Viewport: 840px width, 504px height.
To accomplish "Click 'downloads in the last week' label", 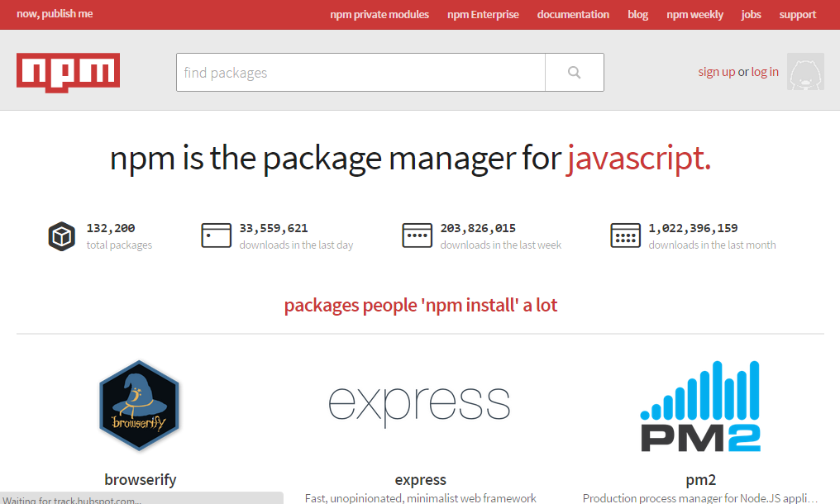I will [501, 245].
